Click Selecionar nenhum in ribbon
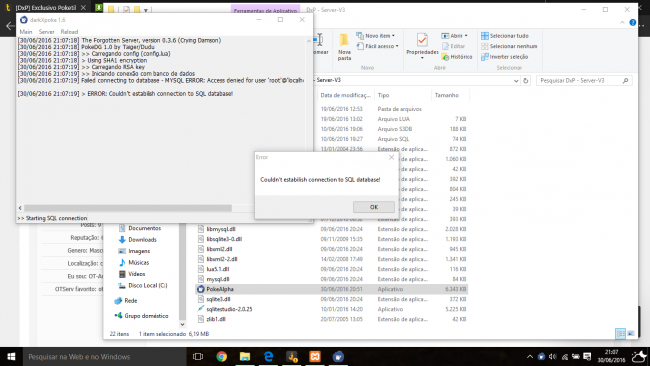The height and width of the screenshot is (366, 650). pyautogui.click(x=509, y=46)
